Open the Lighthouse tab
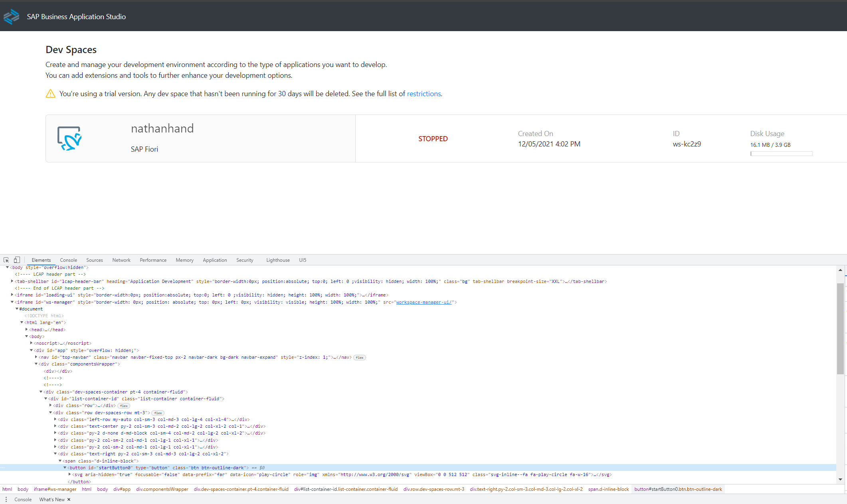The width and height of the screenshot is (847, 504). click(278, 260)
